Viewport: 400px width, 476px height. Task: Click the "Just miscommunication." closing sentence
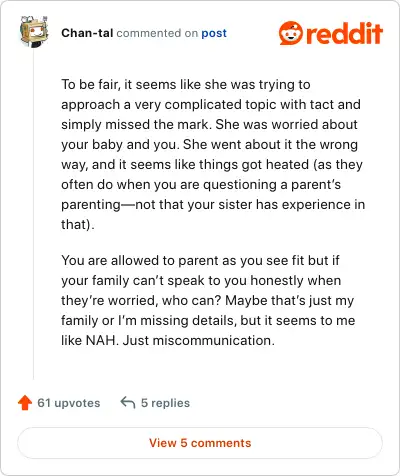199,340
